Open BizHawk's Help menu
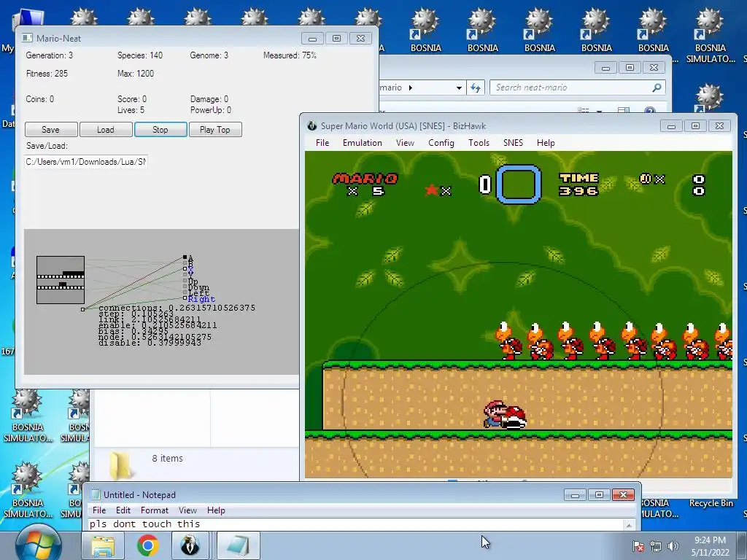 coord(546,143)
